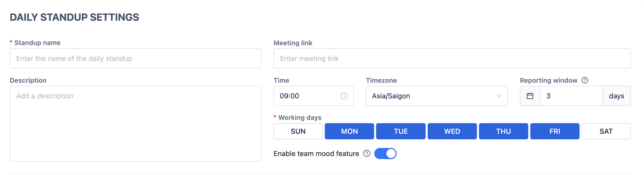Click the Meeting link text field
Screen dimensions: 644x175
(452, 58)
